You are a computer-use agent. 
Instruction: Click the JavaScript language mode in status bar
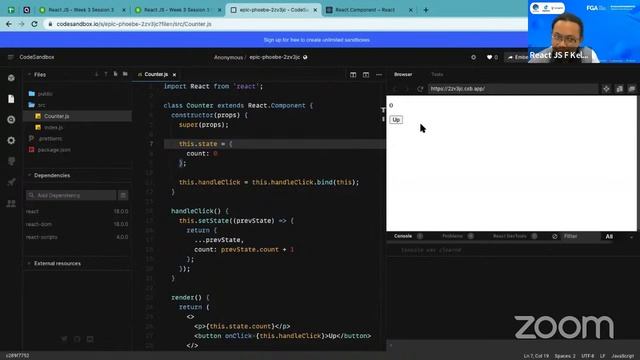tap(623, 356)
